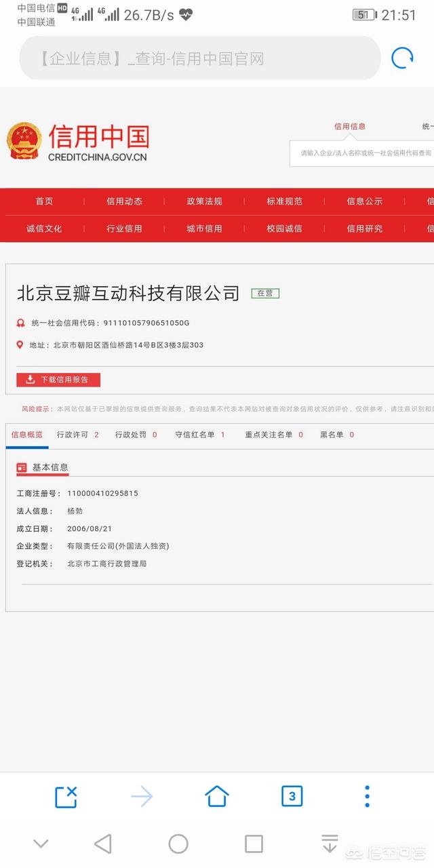Tap the Android recent apps square
The image size is (434, 868).
[x=254, y=844]
